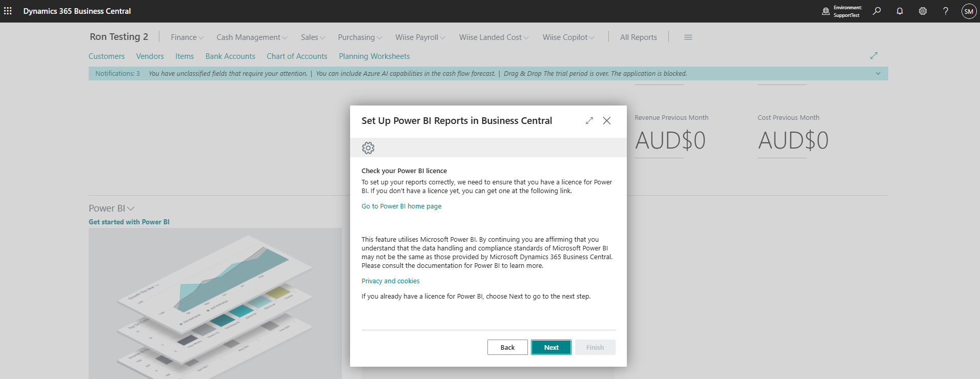Open Go to Power BI home page link
Viewport: 980px width, 379px height.
[401, 206]
